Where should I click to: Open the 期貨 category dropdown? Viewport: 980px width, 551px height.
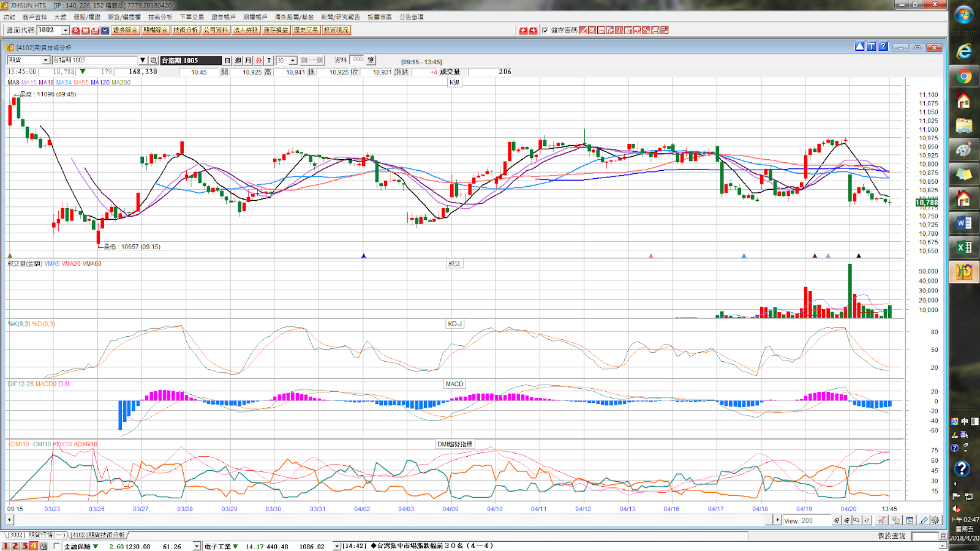pos(46,61)
